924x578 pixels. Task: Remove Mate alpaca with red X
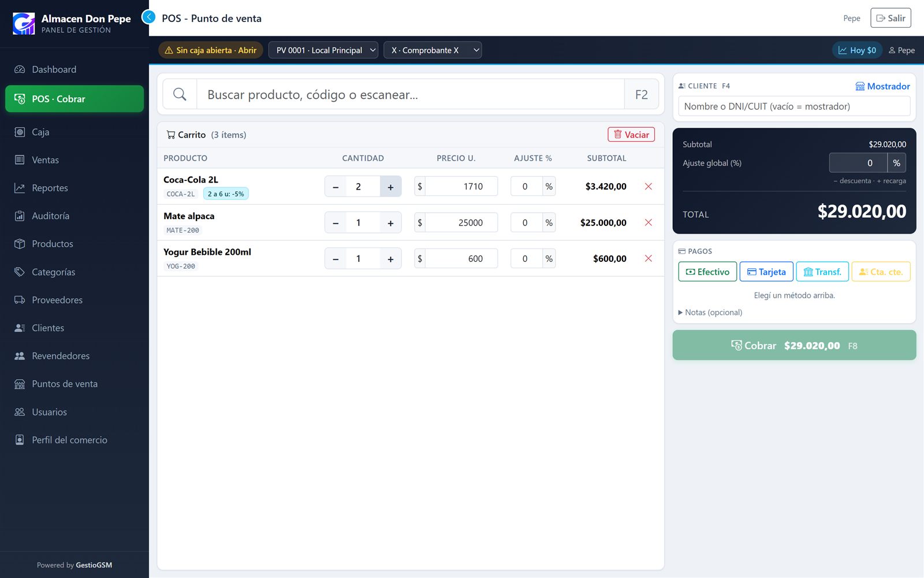pyautogui.click(x=649, y=223)
